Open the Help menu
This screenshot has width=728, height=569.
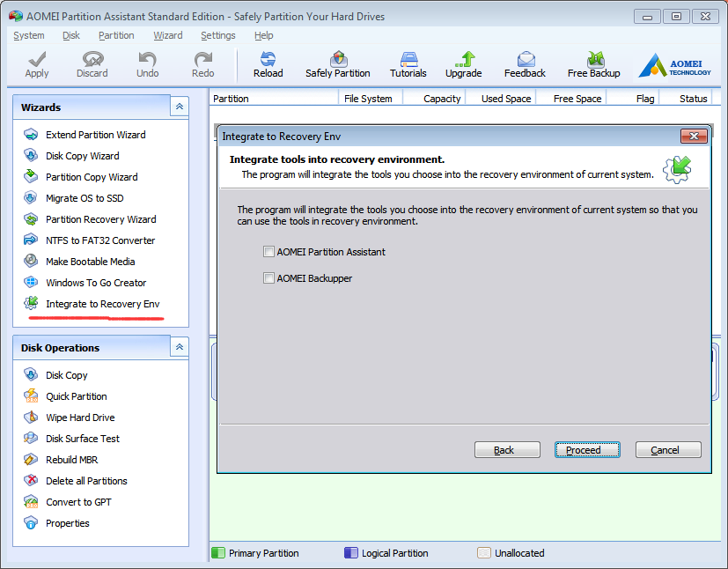264,35
